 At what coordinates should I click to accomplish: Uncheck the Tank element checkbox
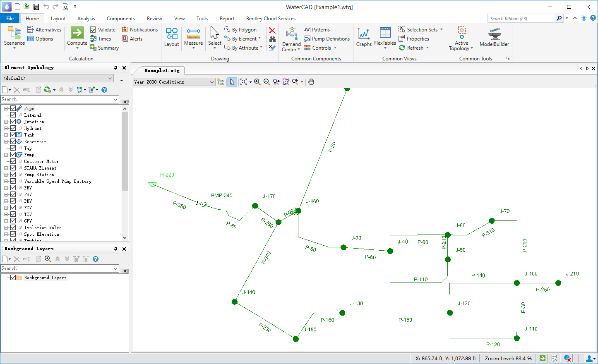[13, 135]
